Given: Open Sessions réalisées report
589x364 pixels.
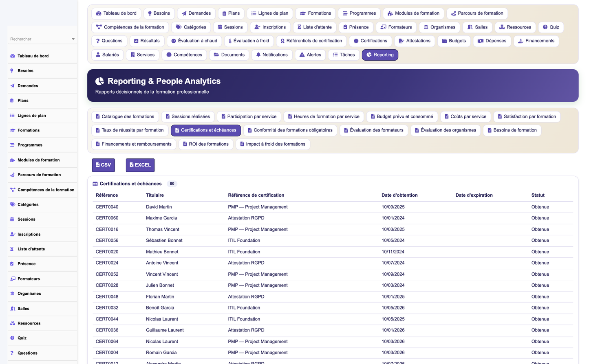Looking at the screenshot, I should point(188,116).
